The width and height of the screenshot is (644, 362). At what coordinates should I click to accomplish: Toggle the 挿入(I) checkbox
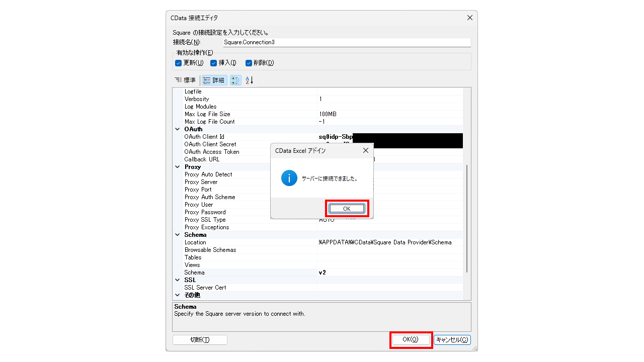[x=213, y=63]
